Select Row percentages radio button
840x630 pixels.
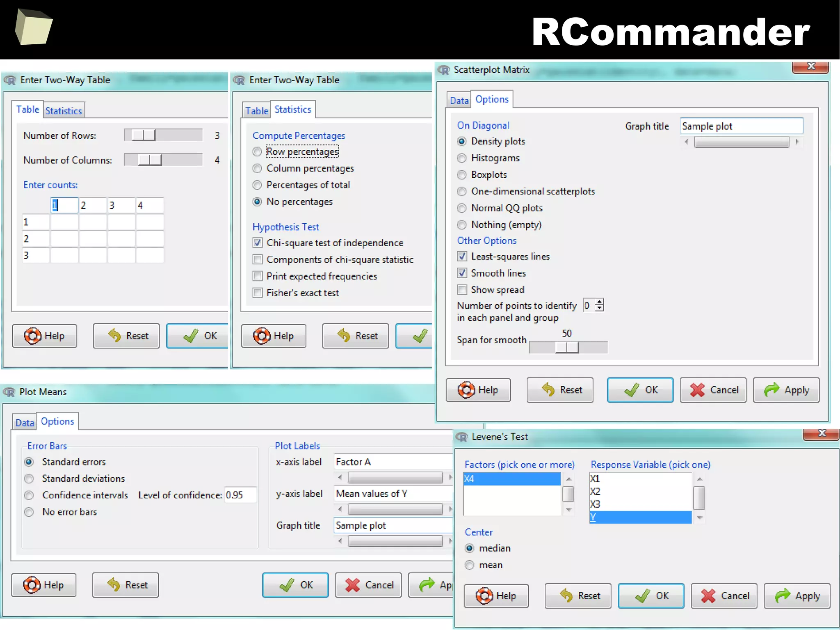tap(257, 152)
